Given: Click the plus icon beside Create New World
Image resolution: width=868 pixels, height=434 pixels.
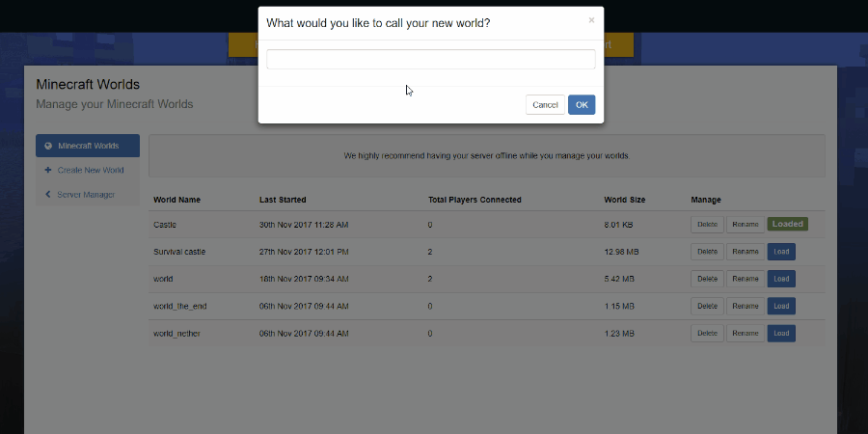Looking at the screenshot, I should (x=47, y=170).
